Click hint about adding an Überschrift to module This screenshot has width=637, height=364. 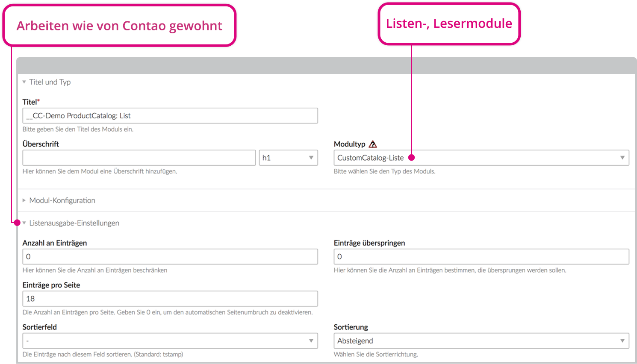click(x=100, y=171)
